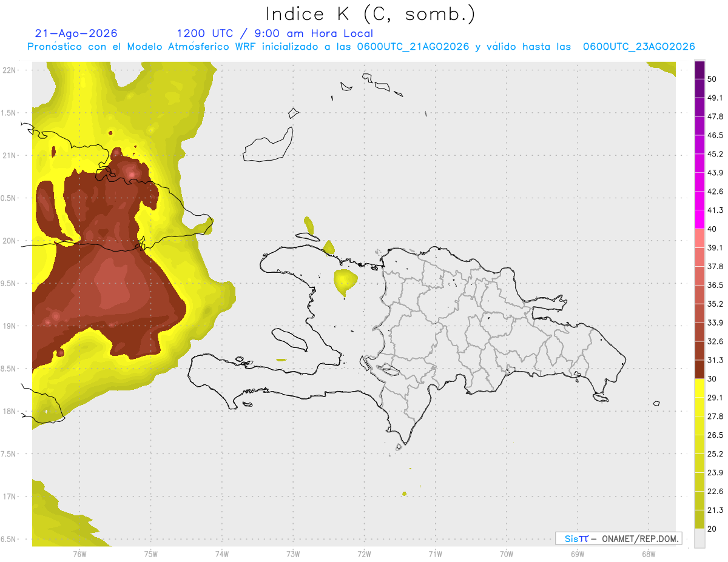The height and width of the screenshot is (562, 728).
Task: Click the longitude label '73W'
Action: coord(293,554)
